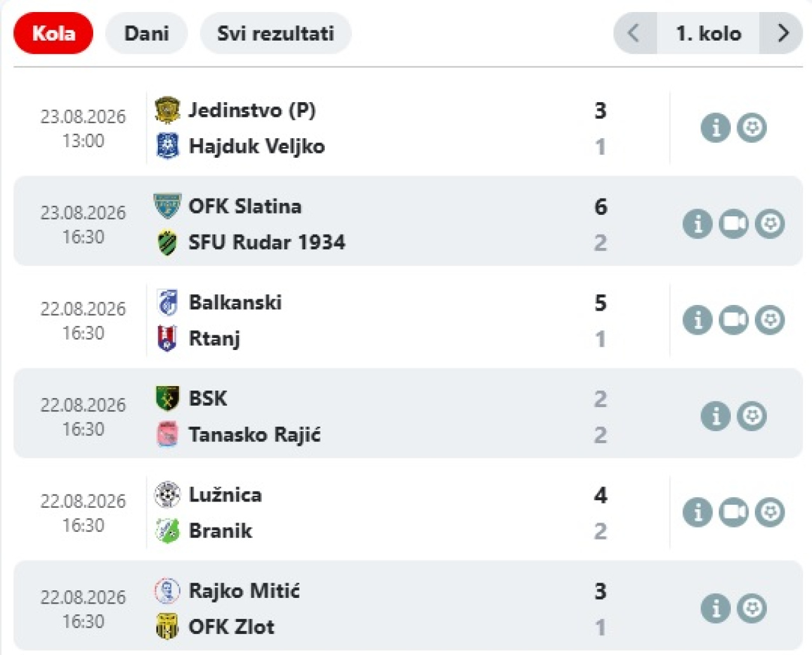Switch to the Dani tab

(x=147, y=33)
